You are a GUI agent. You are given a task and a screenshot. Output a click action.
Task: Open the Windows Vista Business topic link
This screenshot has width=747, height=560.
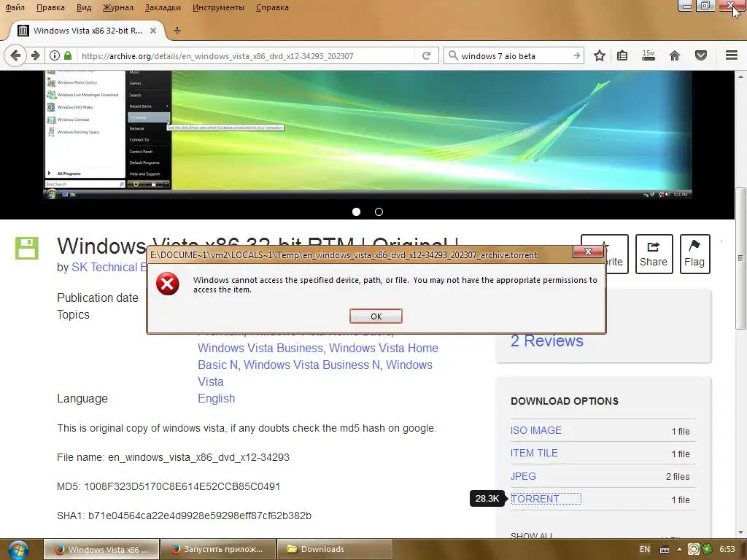260,348
